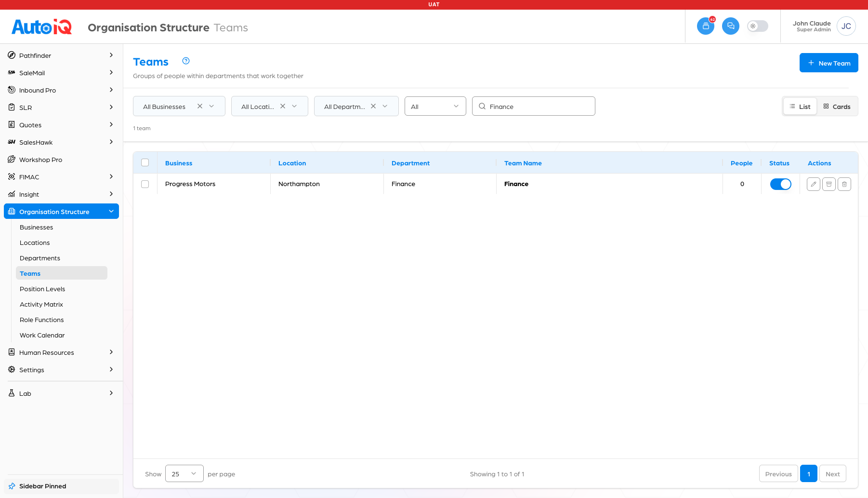Open Businesses in the sidebar
The width and height of the screenshot is (868, 498).
[x=37, y=227]
